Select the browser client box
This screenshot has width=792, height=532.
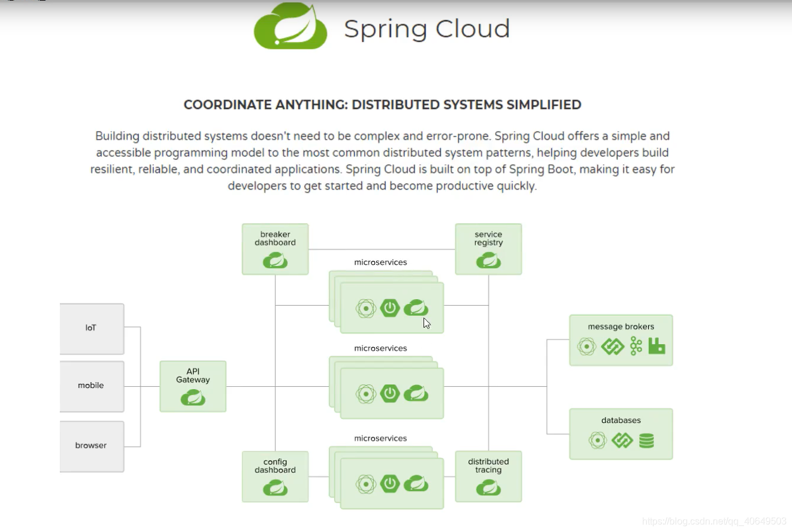[x=92, y=446]
